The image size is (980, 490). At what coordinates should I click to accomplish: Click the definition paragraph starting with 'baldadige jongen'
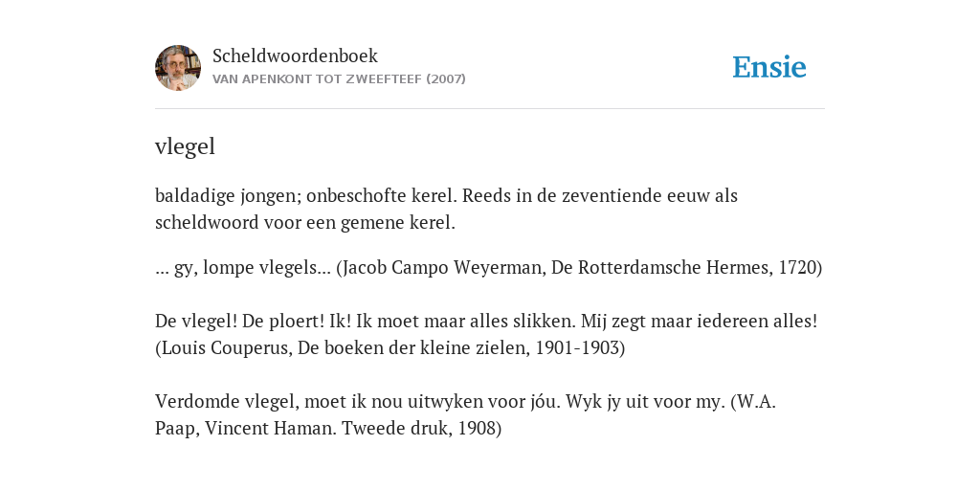coord(446,209)
